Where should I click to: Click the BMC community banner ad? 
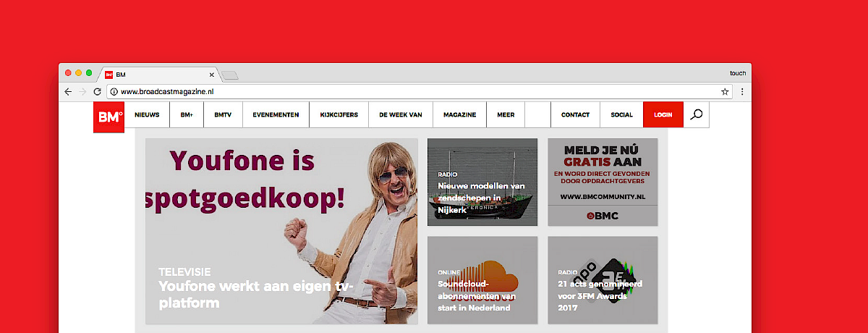603,182
